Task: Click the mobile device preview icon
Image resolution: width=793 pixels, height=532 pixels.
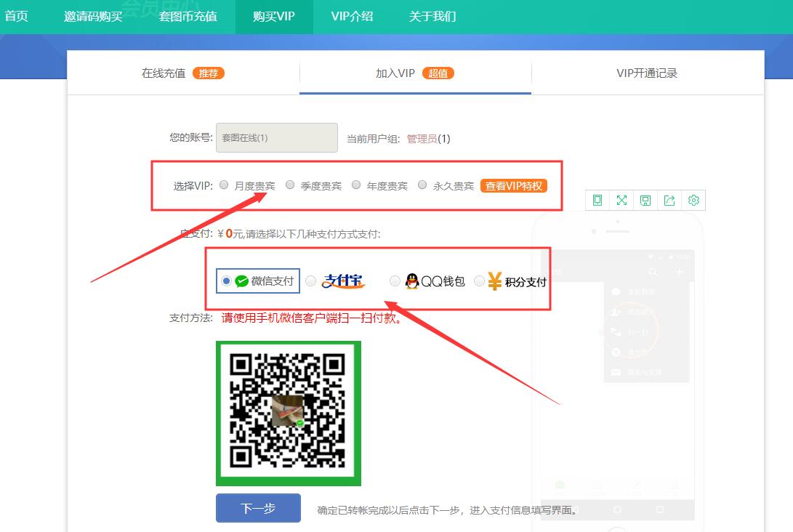Action: pyautogui.click(x=597, y=201)
